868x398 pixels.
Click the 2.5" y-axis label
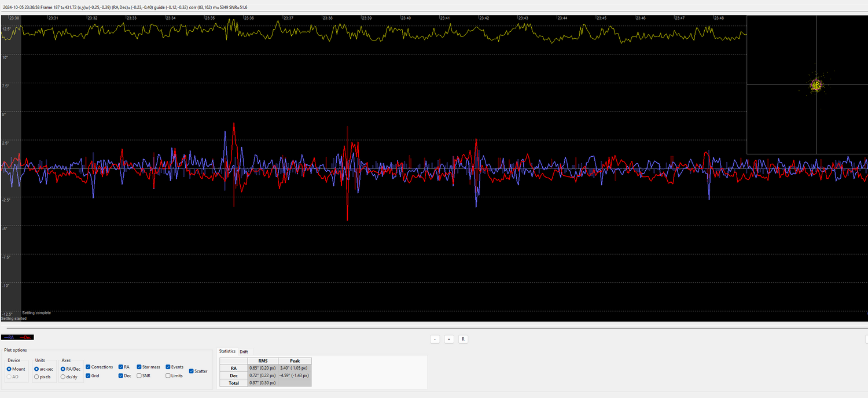6,142
